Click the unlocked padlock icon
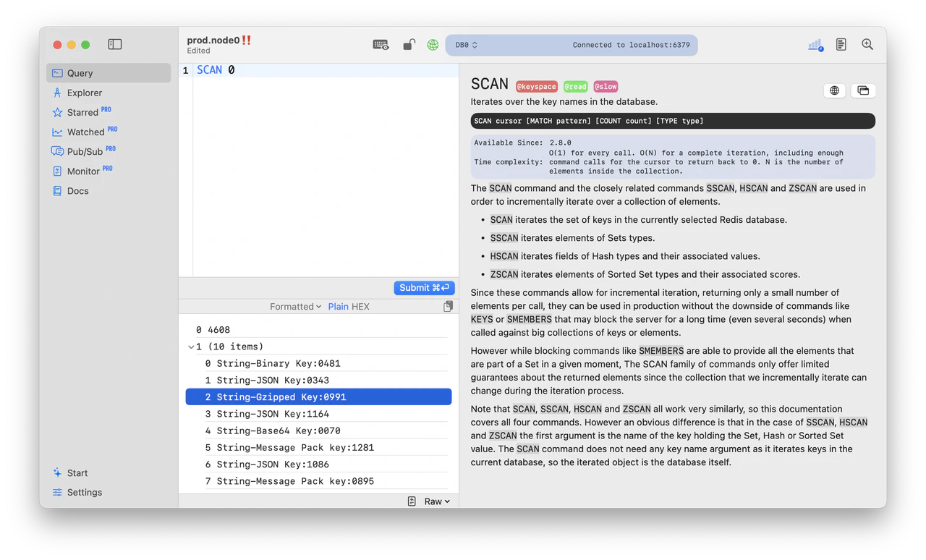Screen dimensions: 926x560 (408, 44)
